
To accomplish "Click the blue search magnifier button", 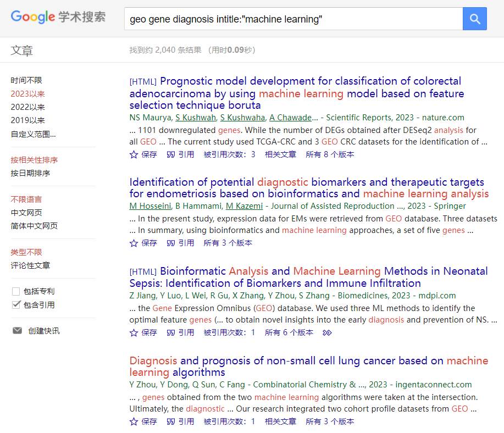I will coord(475,19).
